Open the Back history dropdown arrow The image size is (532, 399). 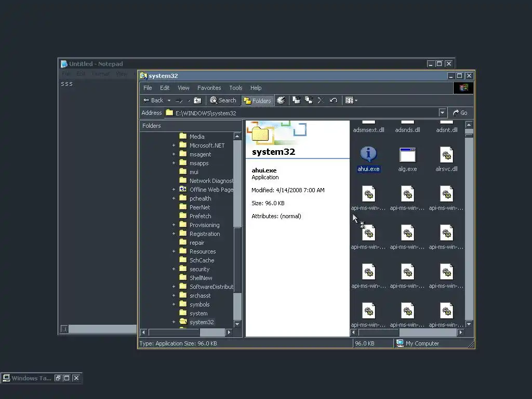169,100
